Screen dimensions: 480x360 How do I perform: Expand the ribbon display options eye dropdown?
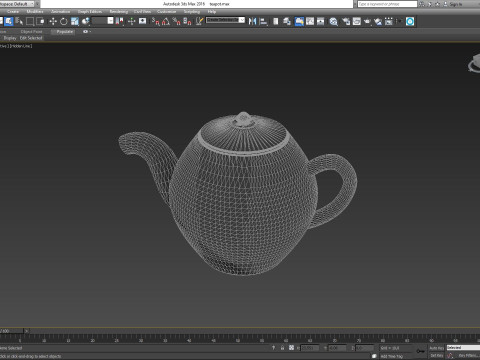[x=86, y=32]
